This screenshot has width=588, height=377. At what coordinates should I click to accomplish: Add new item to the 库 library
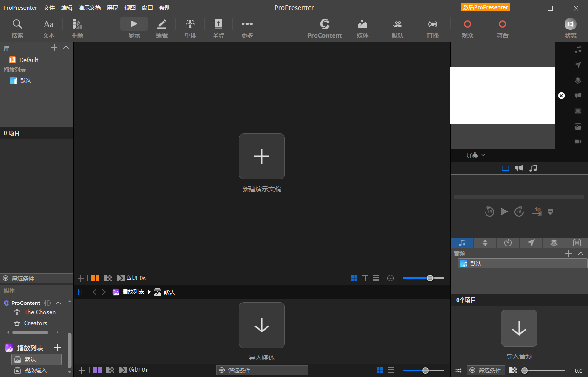click(x=54, y=48)
